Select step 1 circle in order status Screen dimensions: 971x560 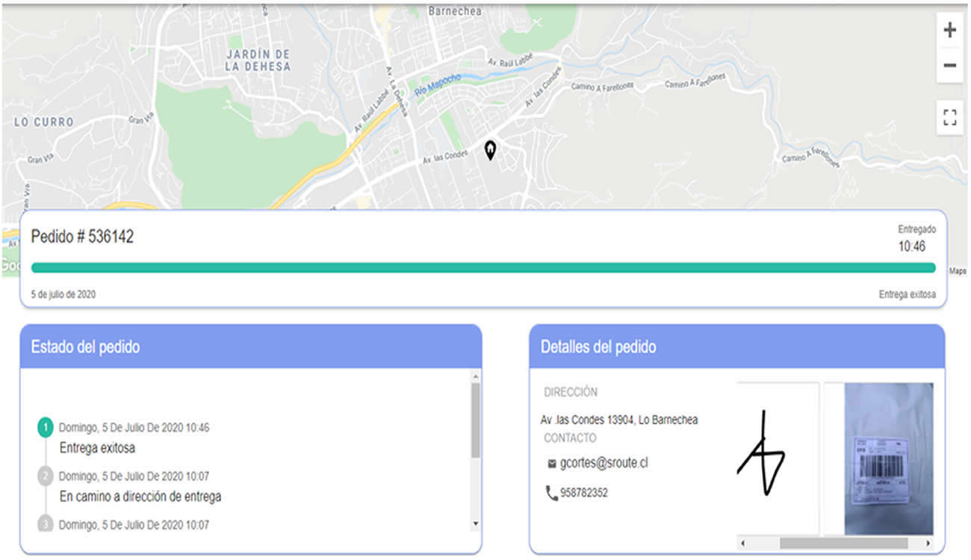point(46,428)
